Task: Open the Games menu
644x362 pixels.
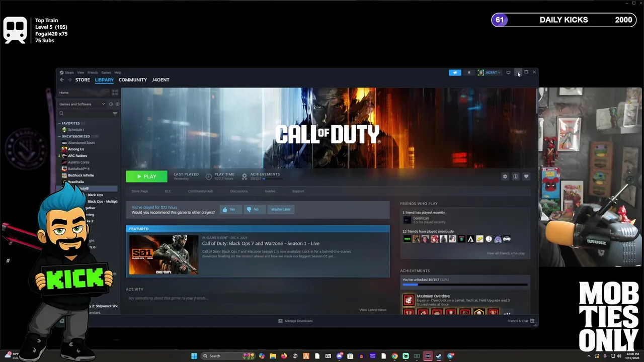Action: coord(106,72)
